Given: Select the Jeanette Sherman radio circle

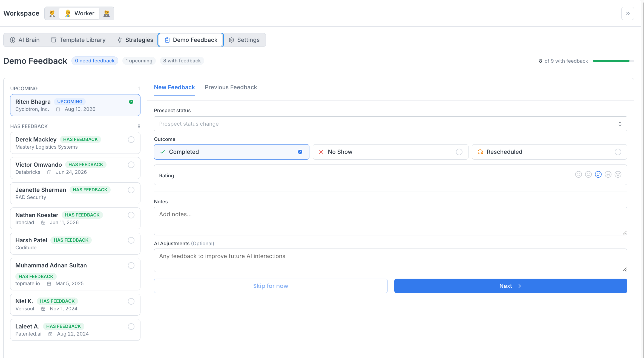Looking at the screenshot, I should coord(131,190).
